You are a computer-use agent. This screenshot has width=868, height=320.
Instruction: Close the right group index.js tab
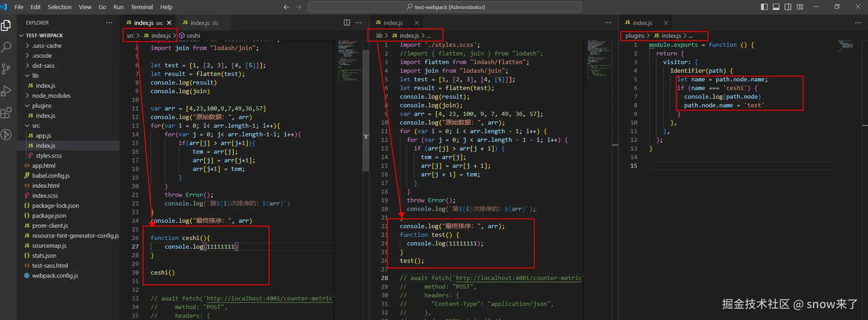666,23
